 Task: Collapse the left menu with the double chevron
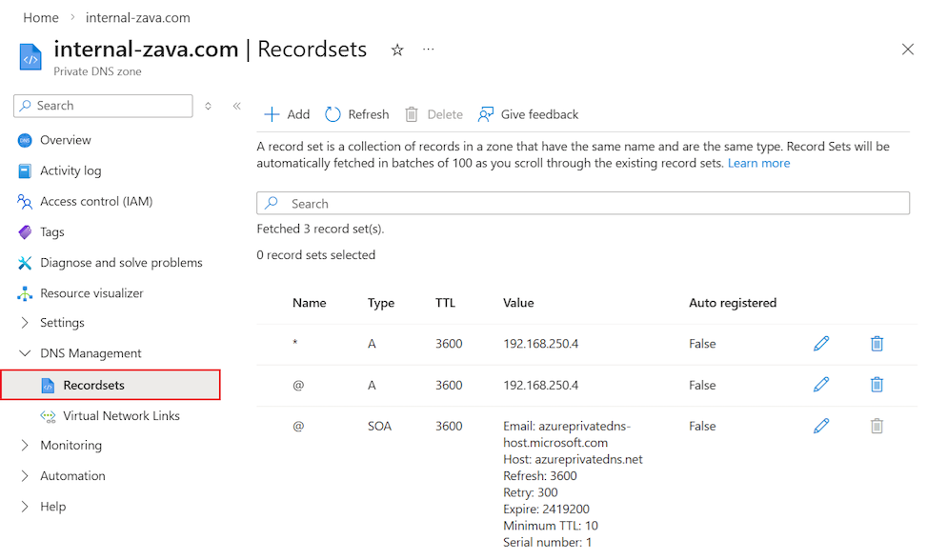(236, 106)
